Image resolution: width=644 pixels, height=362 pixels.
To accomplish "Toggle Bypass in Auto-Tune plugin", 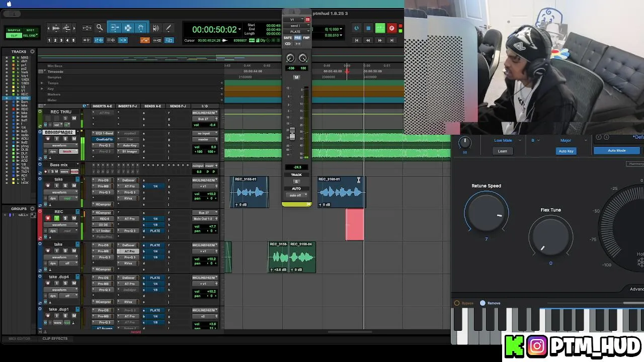I will (464, 303).
